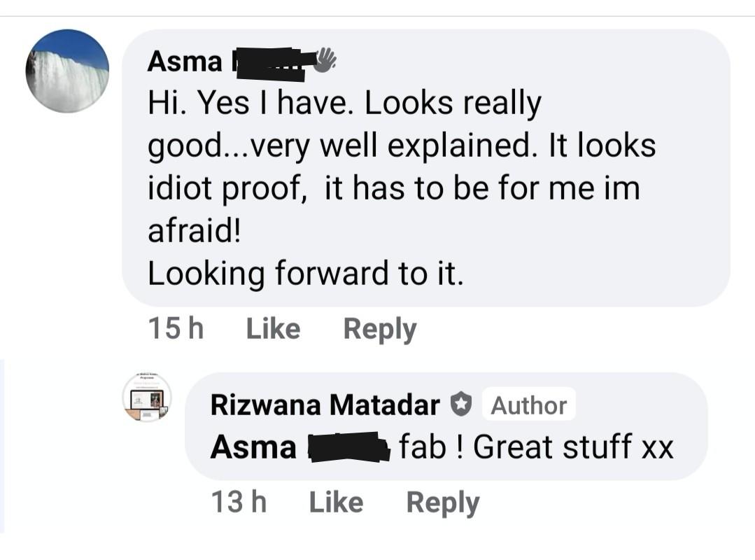This screenshot has height=560, width=755.
Task: Open Asma's waterfall profile picture
Action: (x=67, y=71)
